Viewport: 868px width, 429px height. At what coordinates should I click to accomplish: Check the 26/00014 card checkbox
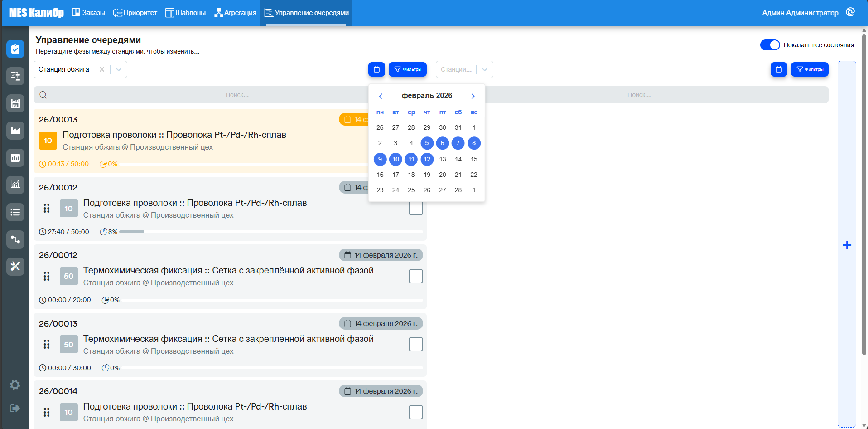415,412
